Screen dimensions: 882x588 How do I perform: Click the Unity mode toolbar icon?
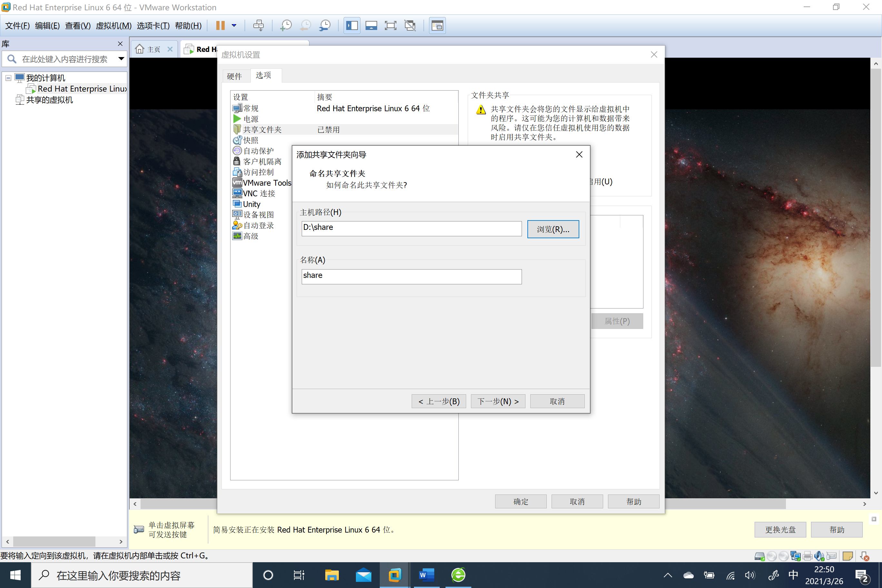[x=410, y=25]
